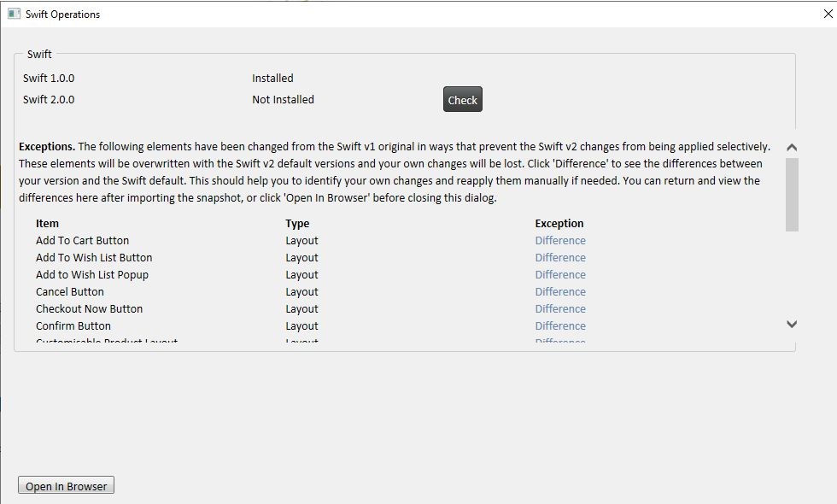View Difference for Add To Wish List Button

(560, 258)
